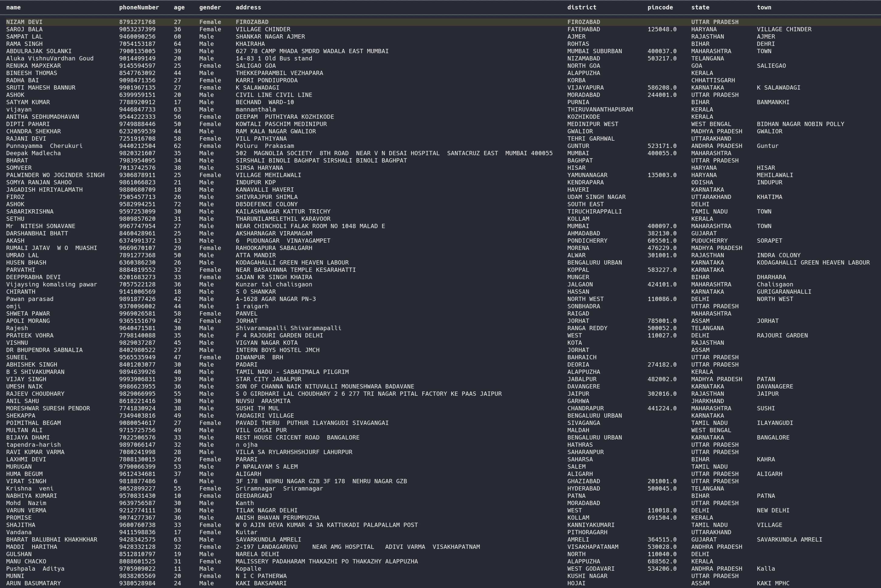This screenshot has height=588, width=881.
Task: Select RUMALI JATAV W O MUASHI name
Action: click(x=51, y=248)
